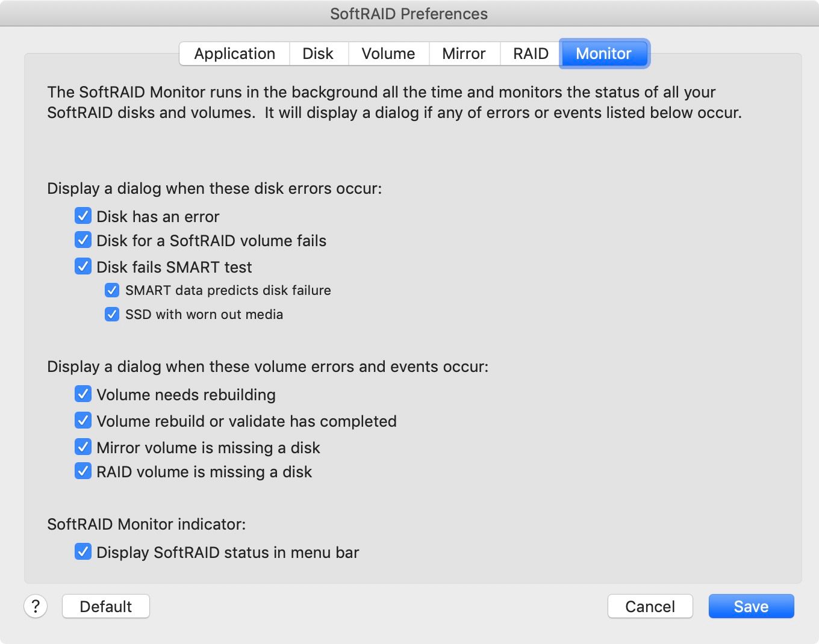Uncheck 'Mirror volume is missing a disk'
This screenshot has width=819, height=644.
click(x=83, y=447)
